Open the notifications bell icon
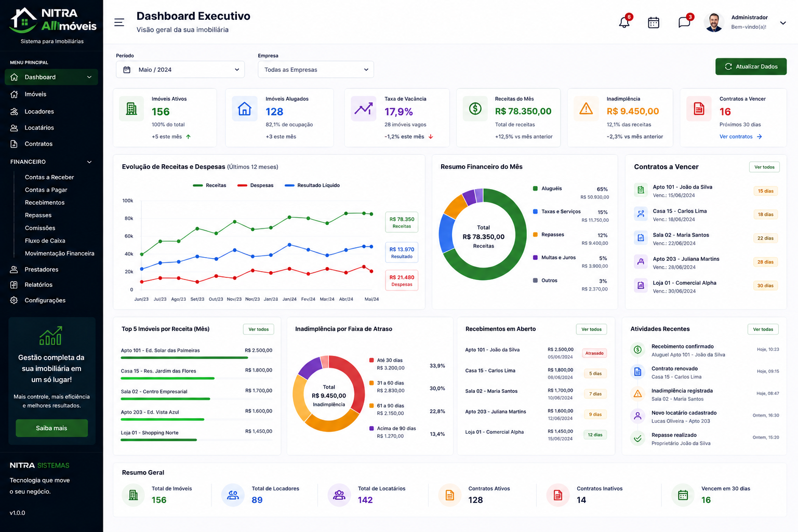The height and width of the screenshot is (532, 798). [624, 22]
